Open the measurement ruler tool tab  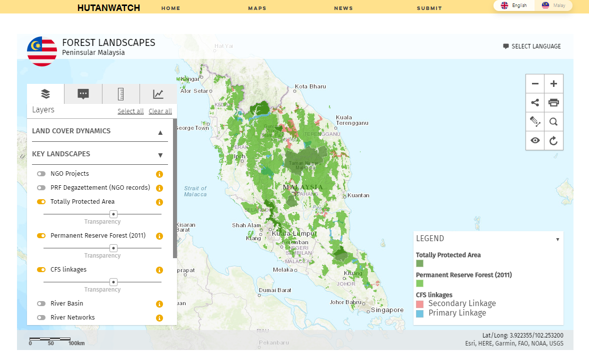point(120,94)
